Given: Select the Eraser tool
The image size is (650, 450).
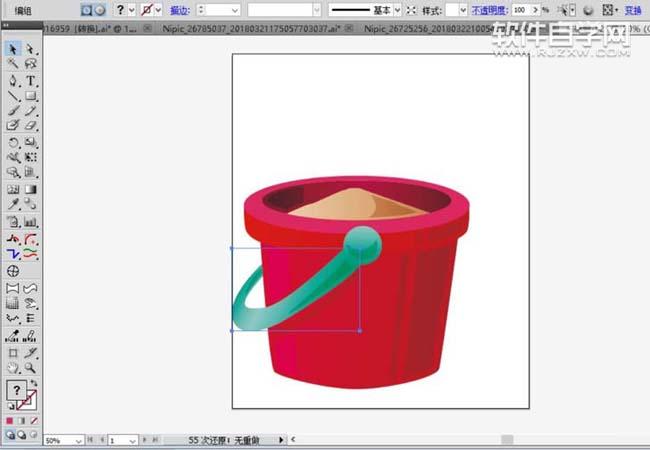Looking at the screenshot, I should point(30,125).
